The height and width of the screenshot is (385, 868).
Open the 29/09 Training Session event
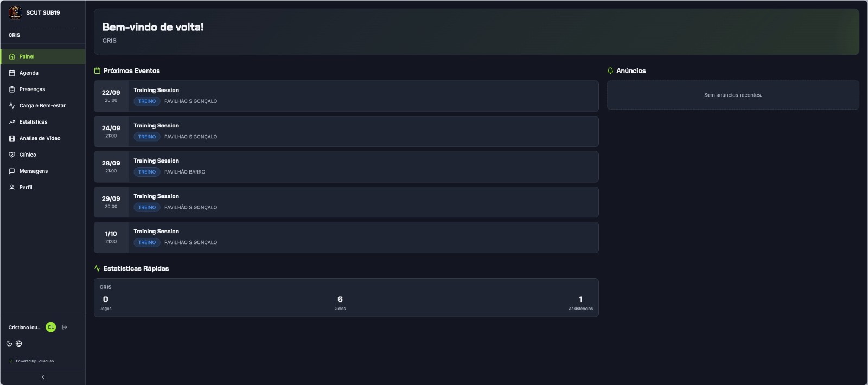[x=346, y=202]
